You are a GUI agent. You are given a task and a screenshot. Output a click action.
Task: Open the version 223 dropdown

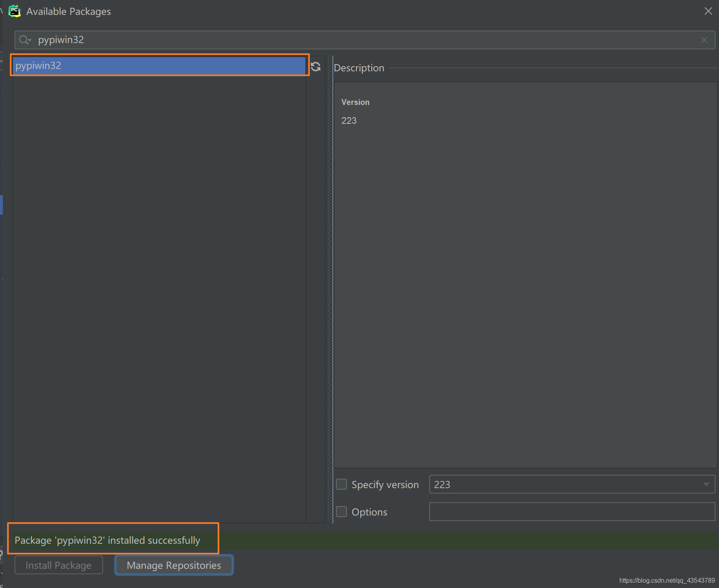coord(572,485)
